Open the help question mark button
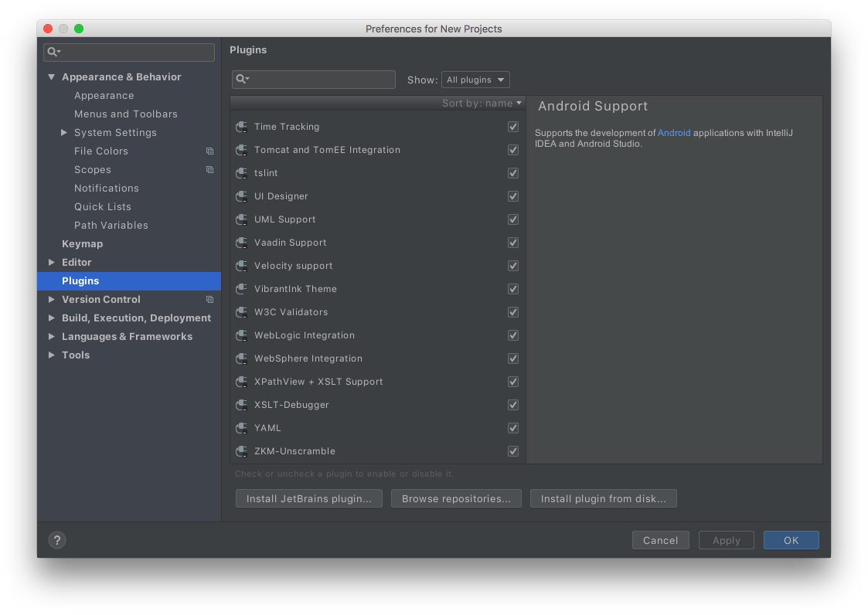Viewport: 868px width, 615px height. (x=57, y=540)
